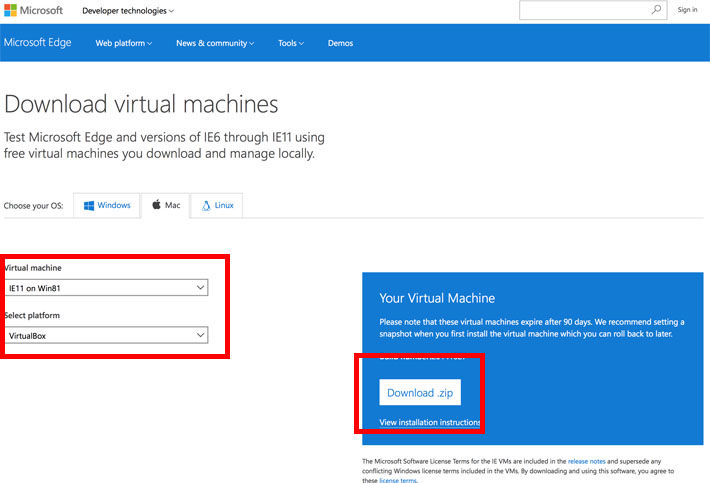710x483 pixels.
Task: Click the Download .zip button
Action: (x=420, y=393)
